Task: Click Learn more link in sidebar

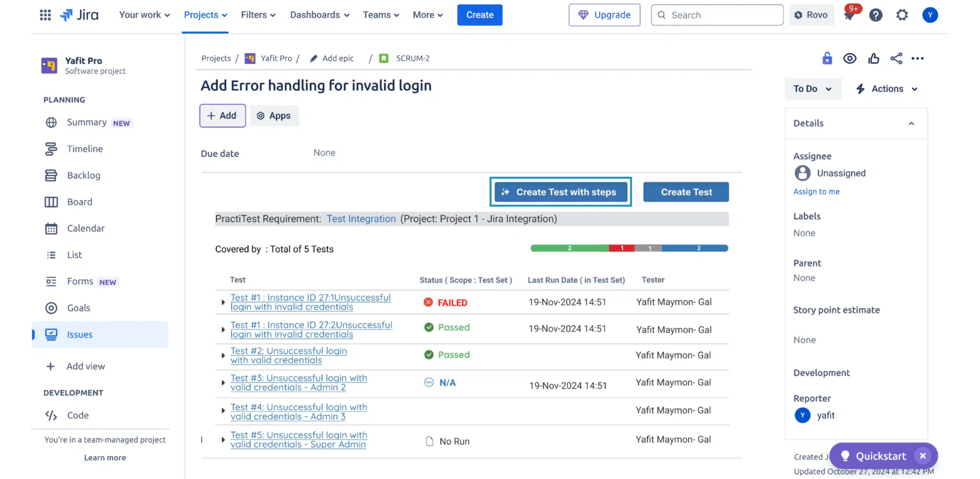Action: [x=105, y=458]
